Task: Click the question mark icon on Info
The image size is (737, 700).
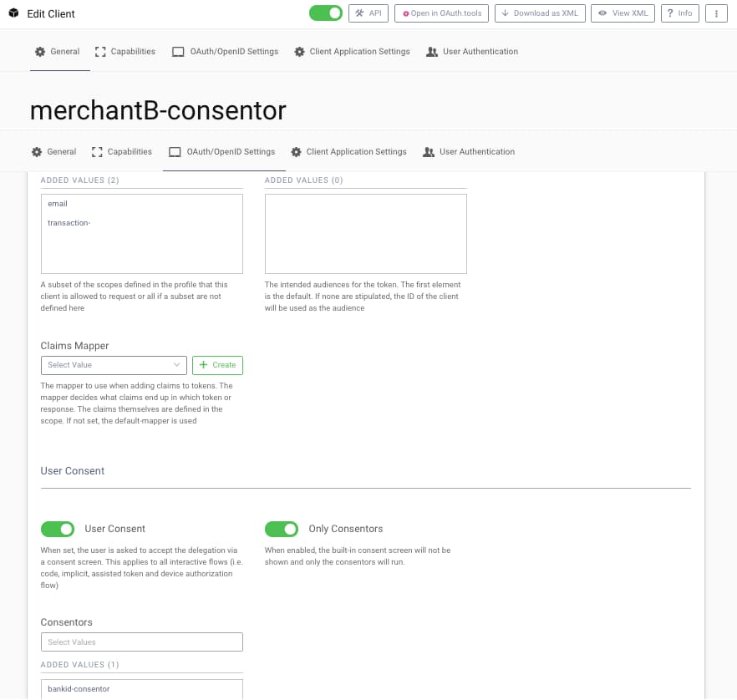Action: (668, 13)
